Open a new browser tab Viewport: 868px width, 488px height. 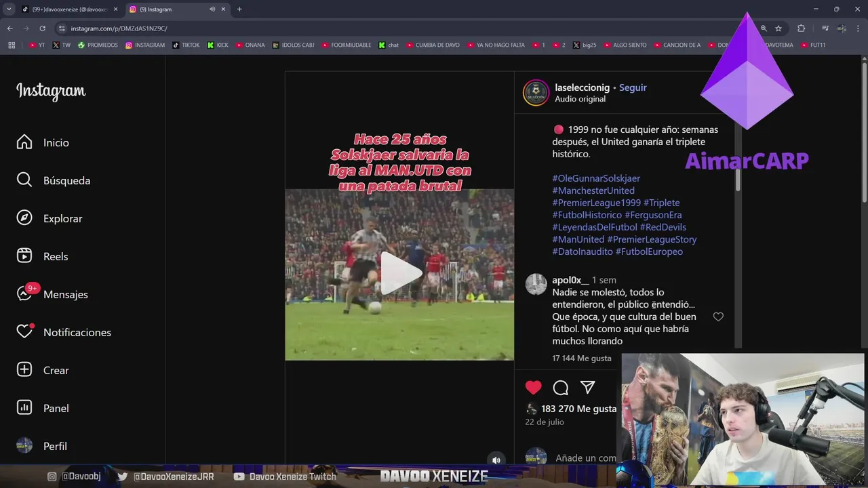[x=239, y=9]
